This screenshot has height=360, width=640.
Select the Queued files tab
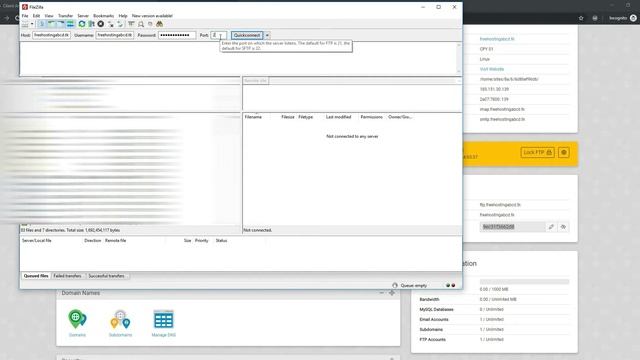36,276
